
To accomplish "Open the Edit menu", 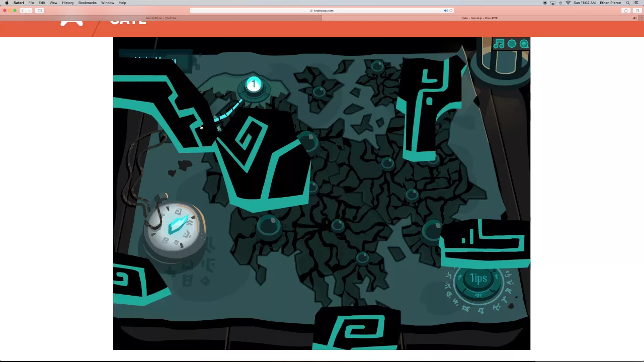I will 42,3.
